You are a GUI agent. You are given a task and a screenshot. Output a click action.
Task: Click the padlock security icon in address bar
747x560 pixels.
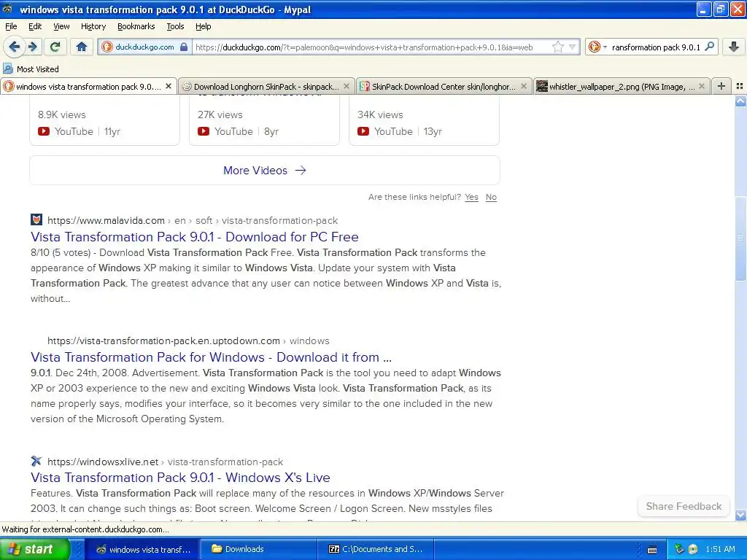pos(183,47)
